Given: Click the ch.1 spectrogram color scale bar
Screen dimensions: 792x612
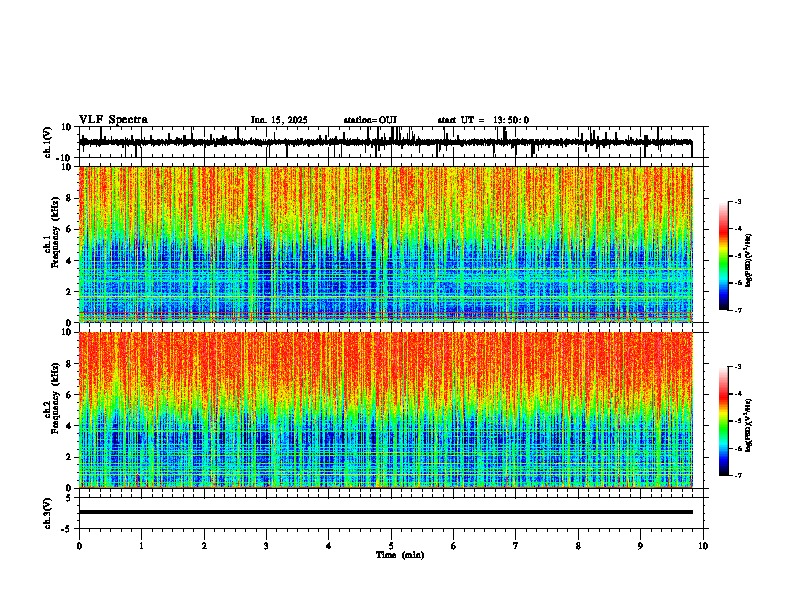Looking at the screenshot, I should [724, 256].
